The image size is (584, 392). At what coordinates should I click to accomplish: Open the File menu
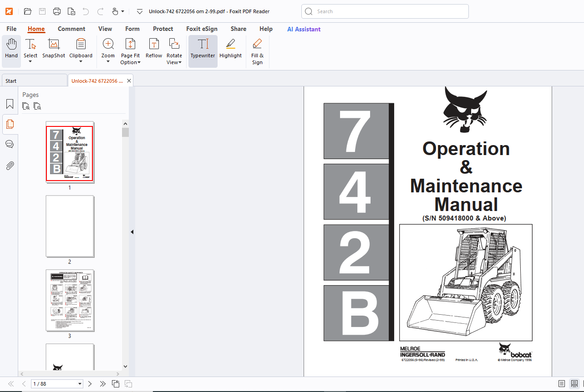[11, 29]
